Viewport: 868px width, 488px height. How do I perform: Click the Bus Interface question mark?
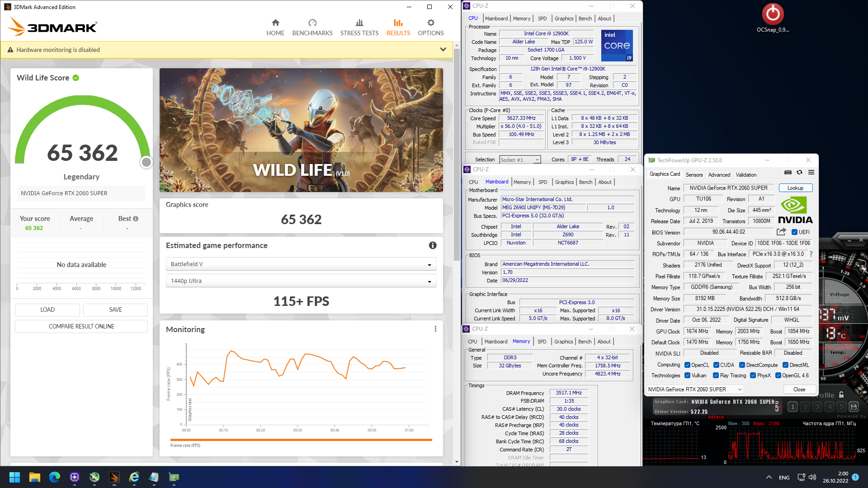pos(811,254)
